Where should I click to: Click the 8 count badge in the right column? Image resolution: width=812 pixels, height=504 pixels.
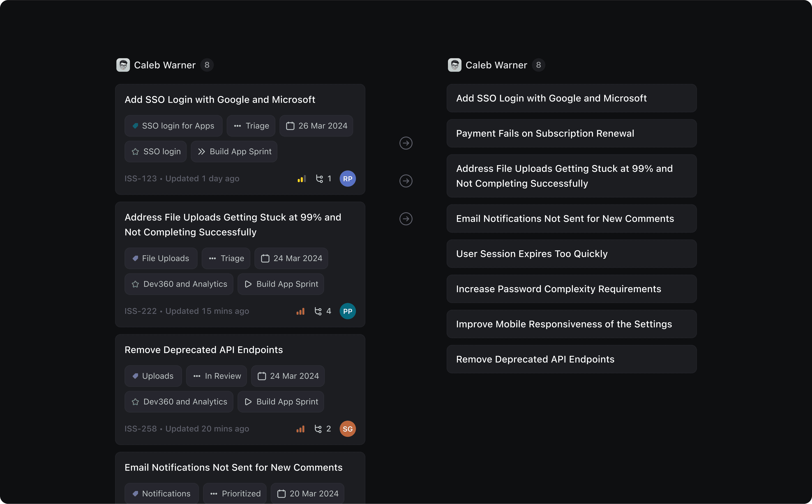(538, 65)
